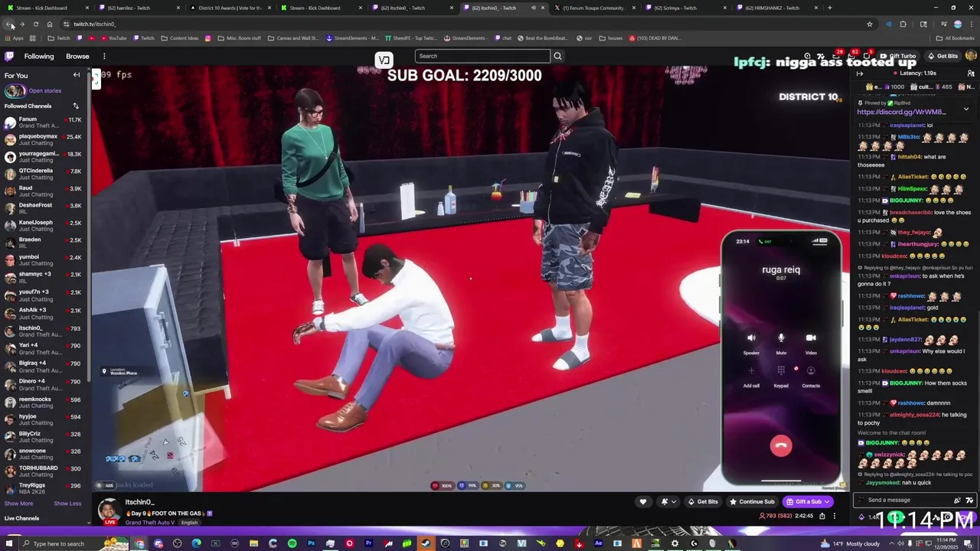Bookmark this page with the star
Viewport: 980px width, 551px height.
click(869, 24)
